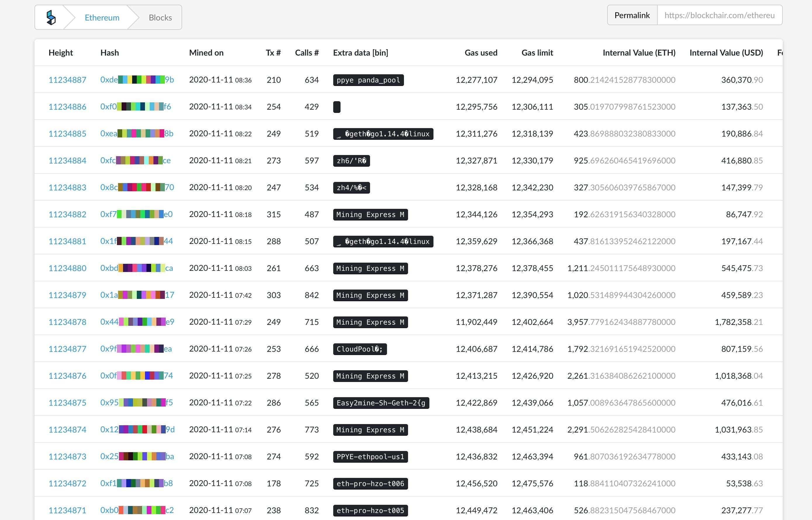Open block height 11234881

[x=68, y=241]
